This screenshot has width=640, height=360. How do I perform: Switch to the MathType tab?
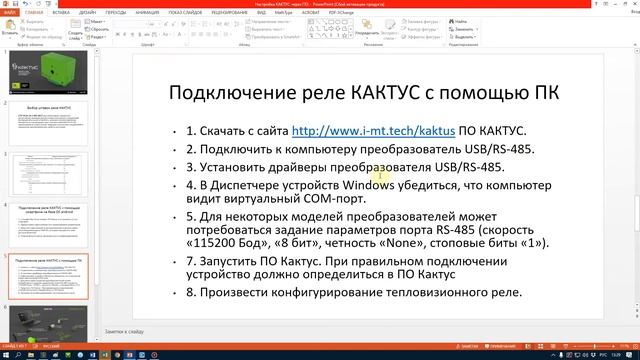(283, 13)
